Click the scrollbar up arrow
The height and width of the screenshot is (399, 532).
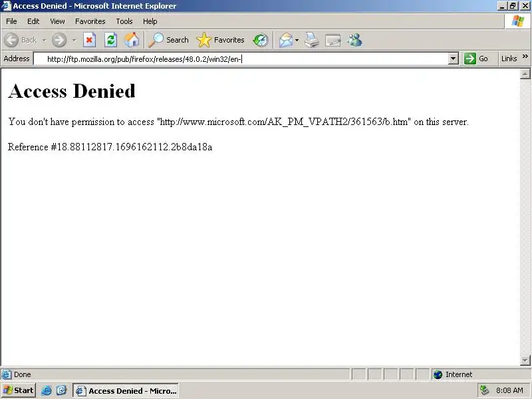tap(525, 74)
